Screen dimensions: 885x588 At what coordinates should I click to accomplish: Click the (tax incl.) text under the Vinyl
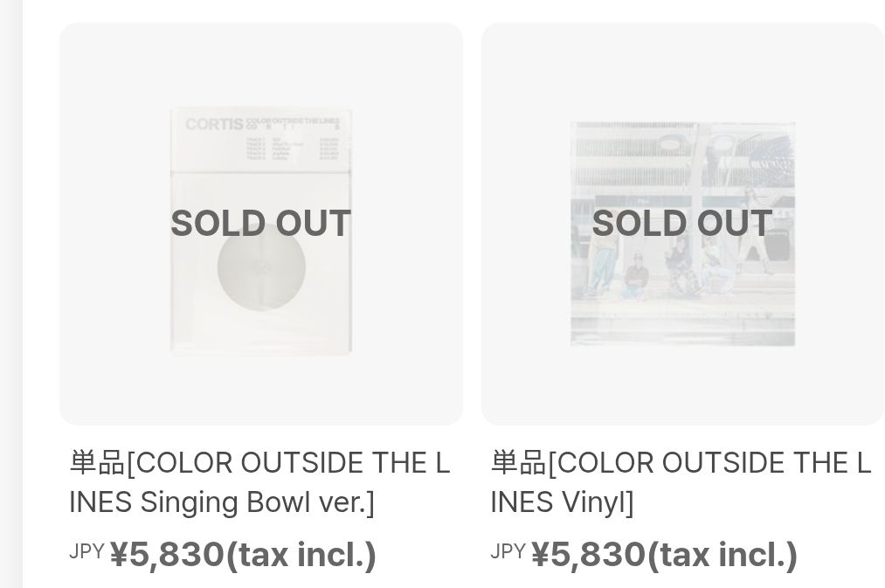pyautogui.click(x=723, y=555)
